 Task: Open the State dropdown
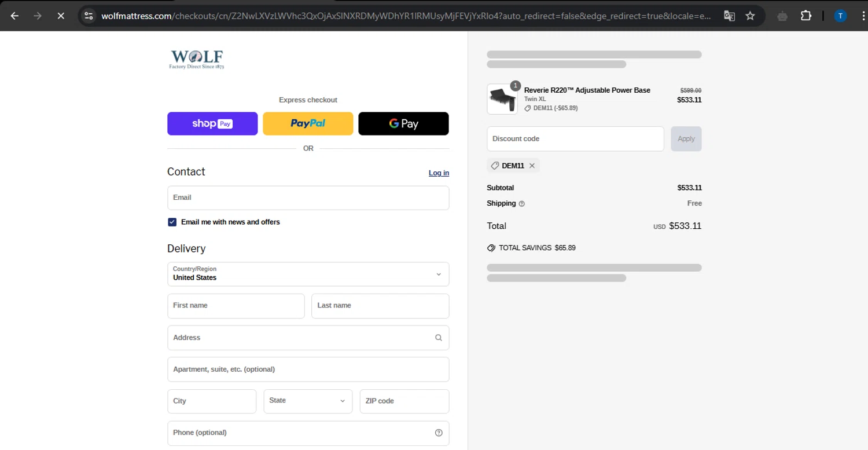point(308,401)
